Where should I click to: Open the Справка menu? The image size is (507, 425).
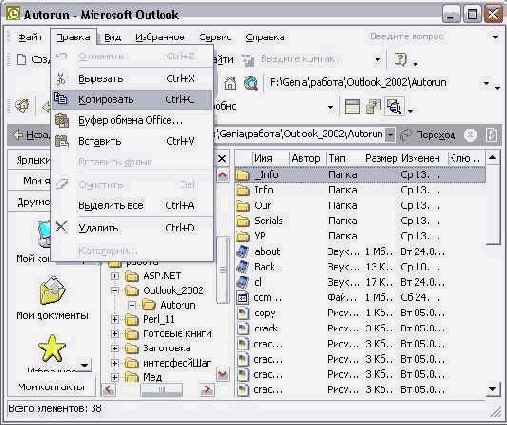265,37
